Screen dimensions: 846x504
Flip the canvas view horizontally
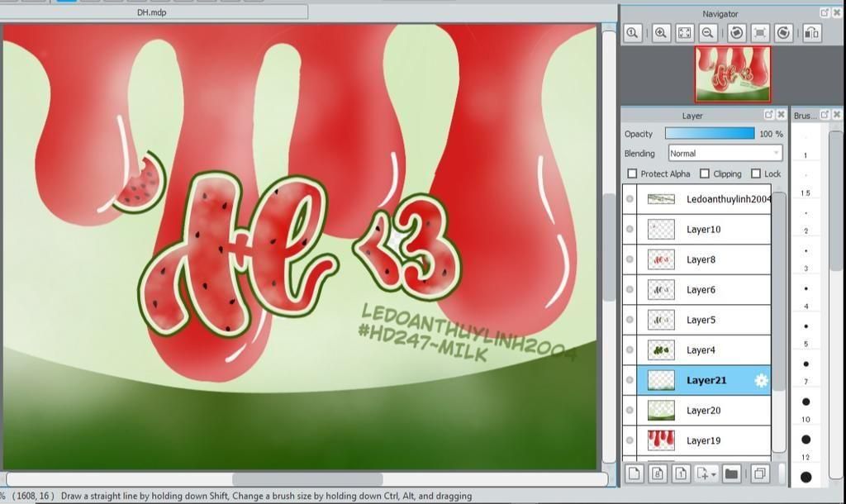point(811,33)
